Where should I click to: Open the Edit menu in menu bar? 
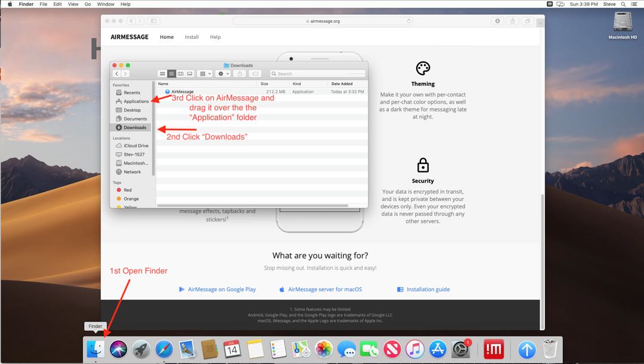click(x=57, y=4)
